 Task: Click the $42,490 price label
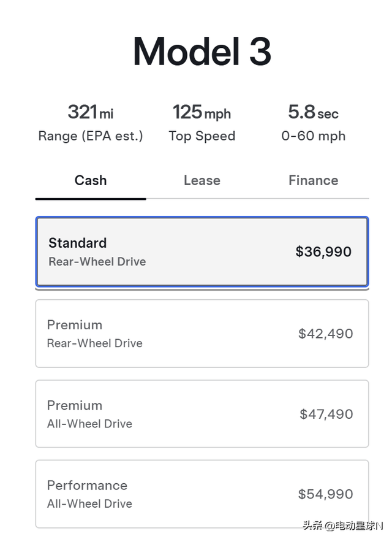(x=325, y=334)
